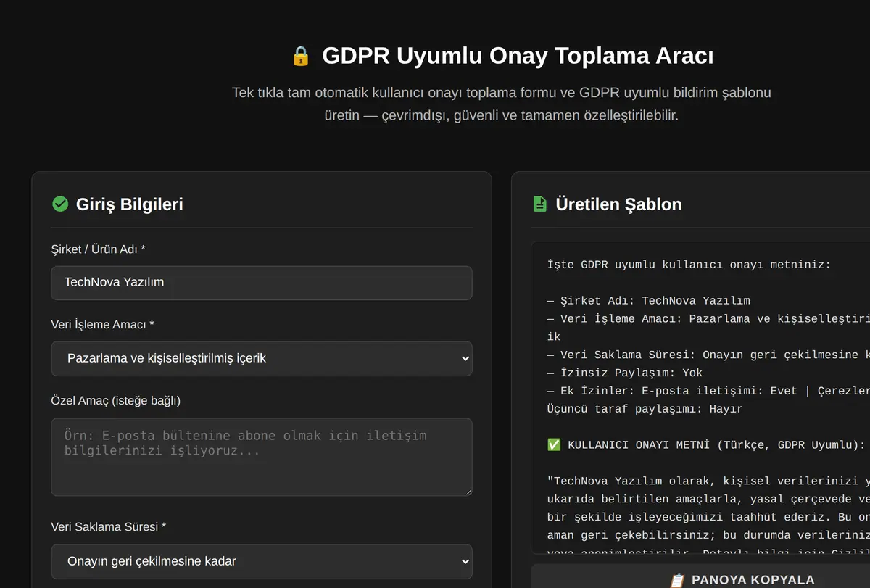
Task: Click the subtitle text starting 'Tek tıkla tam otomatik'
Action: (502, 104)
